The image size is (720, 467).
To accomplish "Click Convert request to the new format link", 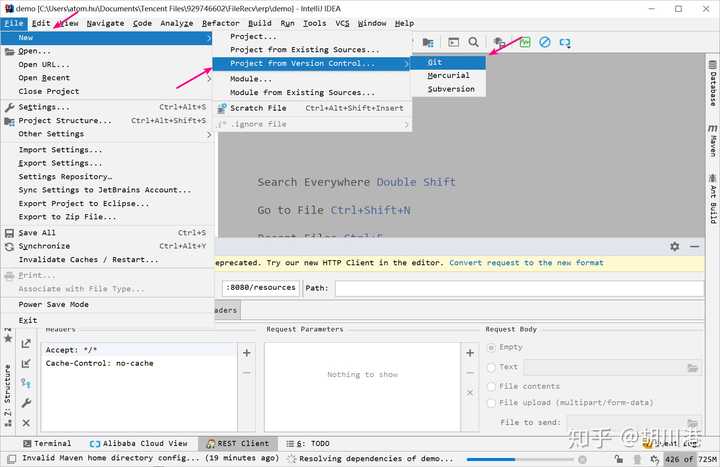I will 526,263.
